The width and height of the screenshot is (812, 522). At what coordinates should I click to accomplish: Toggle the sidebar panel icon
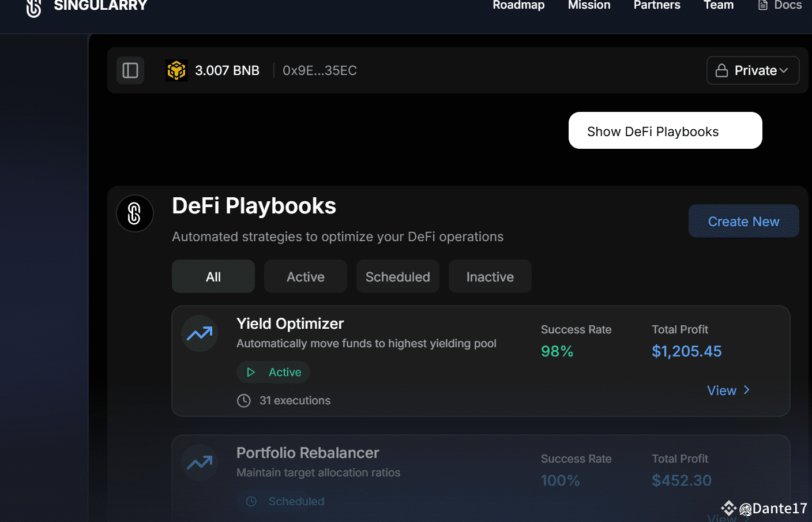pyautogui.click(x=130, y=70)
